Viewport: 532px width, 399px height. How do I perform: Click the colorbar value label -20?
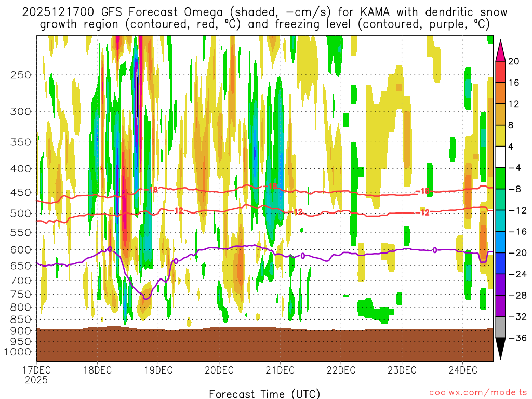[x=518, y=253]
